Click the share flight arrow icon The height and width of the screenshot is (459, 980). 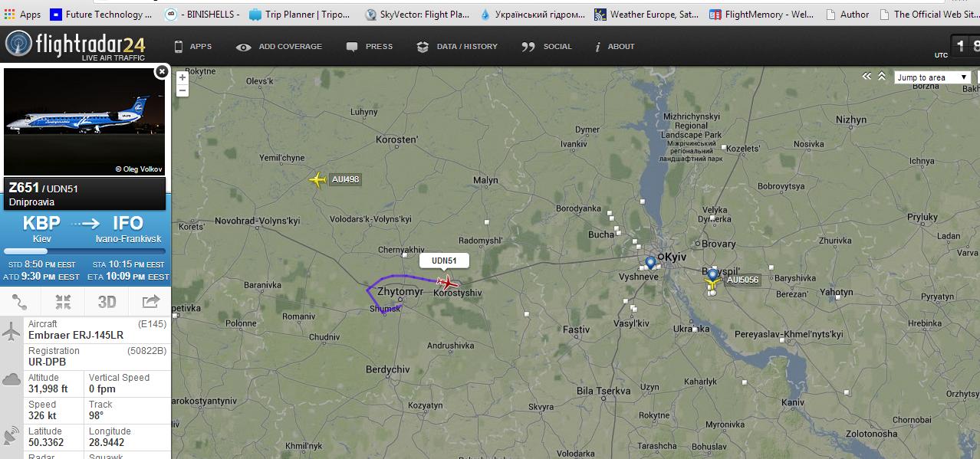[150, 301]
